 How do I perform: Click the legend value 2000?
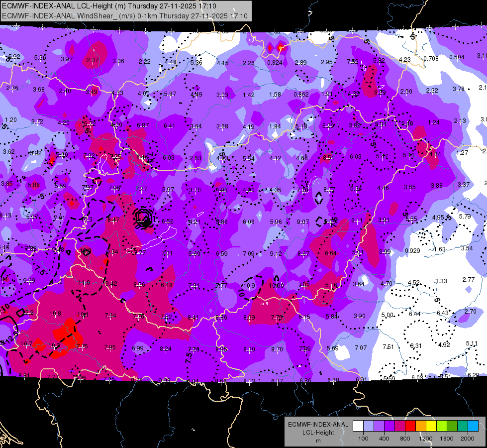point(468,439)
